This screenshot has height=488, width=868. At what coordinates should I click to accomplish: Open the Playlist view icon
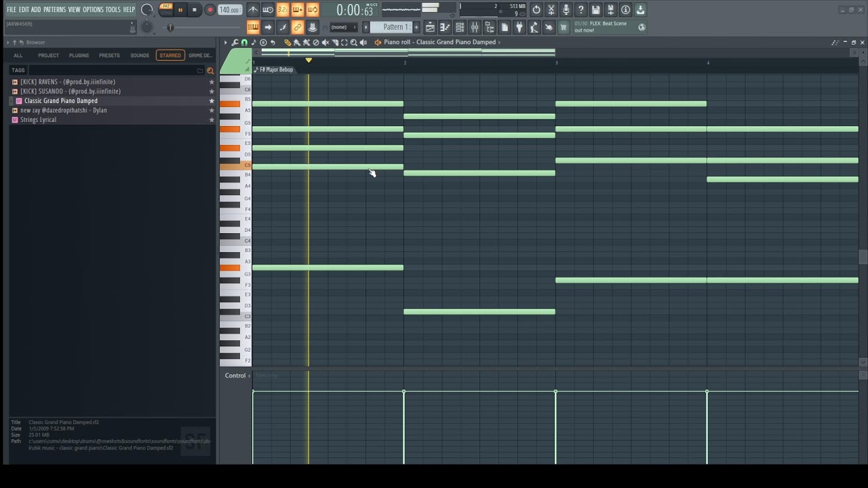pyautogui.click(x=430, y=27)
